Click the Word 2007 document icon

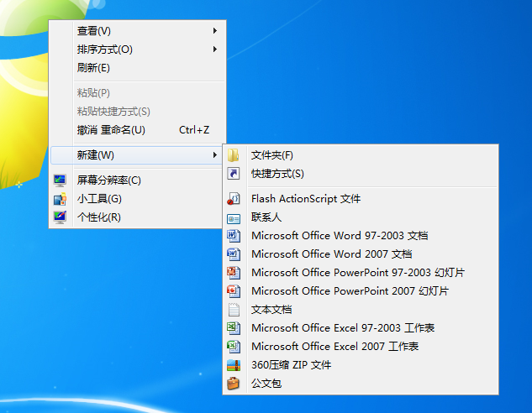(234, 254)
